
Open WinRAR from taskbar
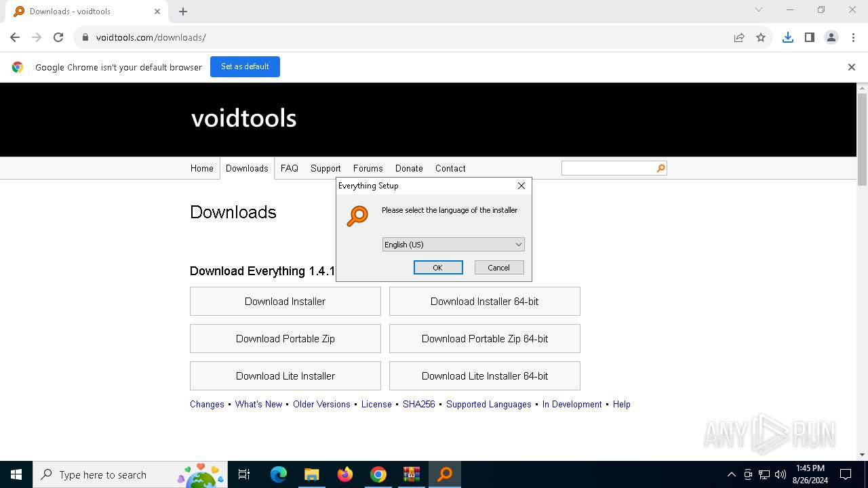click(412, 474)
